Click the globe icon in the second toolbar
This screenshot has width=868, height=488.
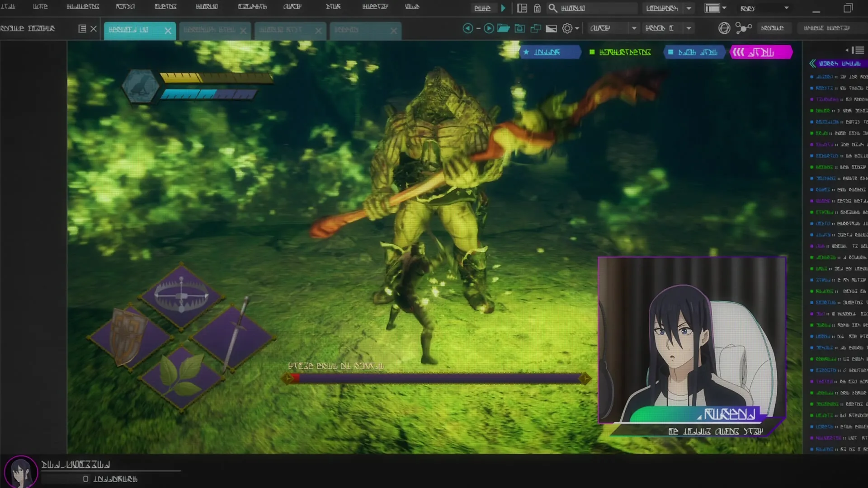(x=724, y=28)
